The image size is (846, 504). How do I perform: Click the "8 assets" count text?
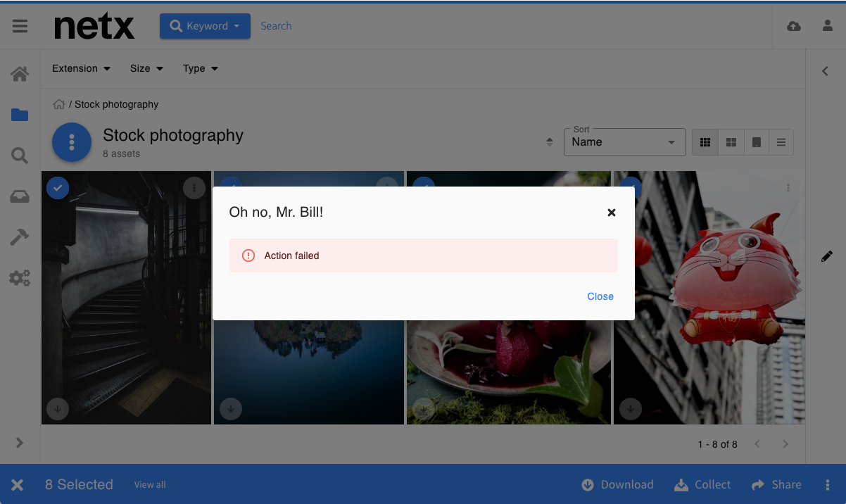point(121,153)
